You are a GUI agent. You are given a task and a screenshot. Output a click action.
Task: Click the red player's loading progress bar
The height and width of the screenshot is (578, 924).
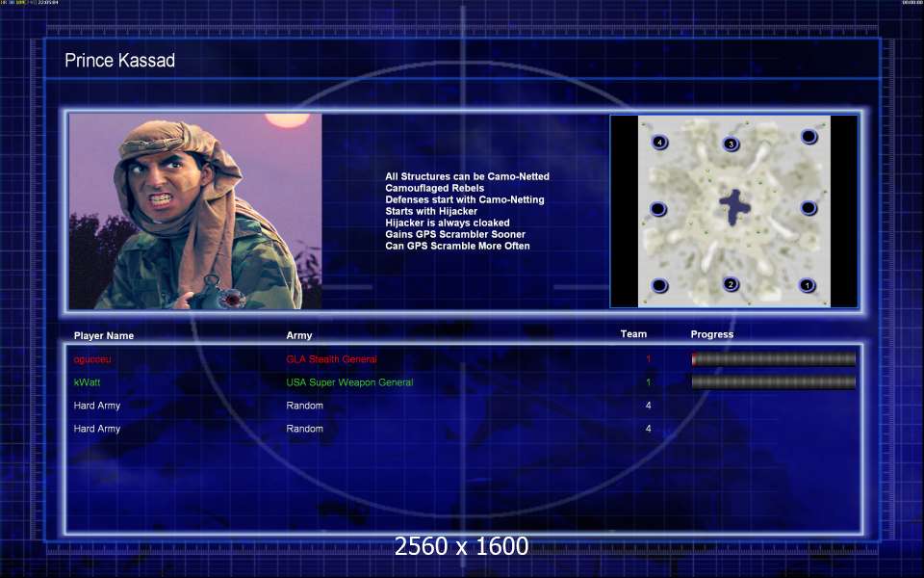coord(773,359)
